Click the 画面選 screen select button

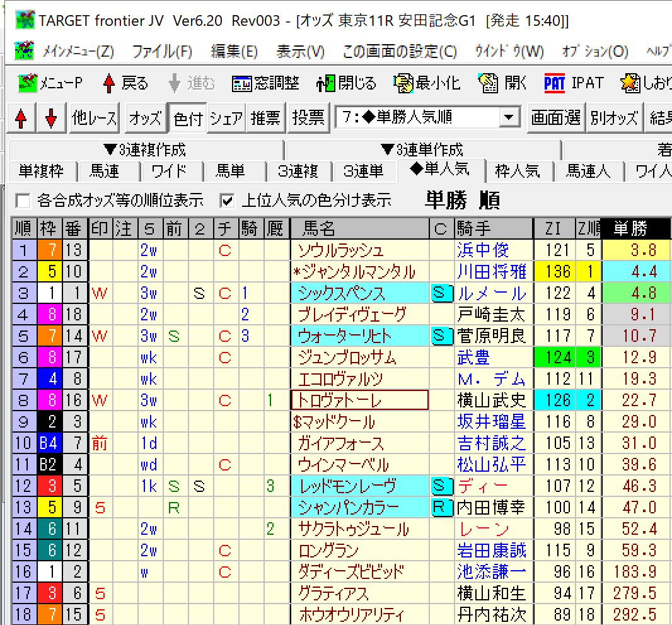click(556, 118)
